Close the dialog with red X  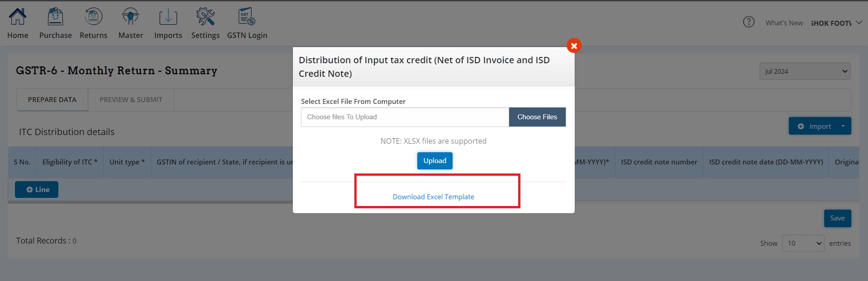tap(574, 46)
